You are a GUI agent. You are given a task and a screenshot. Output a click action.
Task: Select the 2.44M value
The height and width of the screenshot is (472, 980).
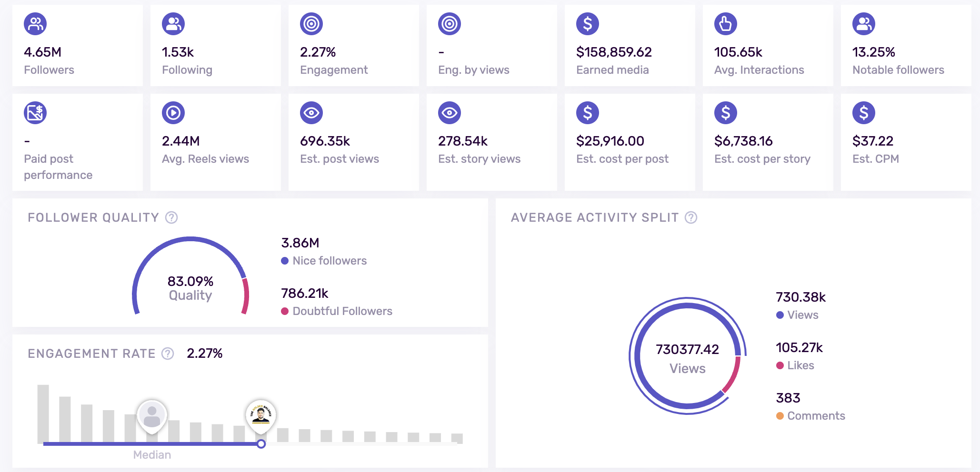(x=181, y=141)
